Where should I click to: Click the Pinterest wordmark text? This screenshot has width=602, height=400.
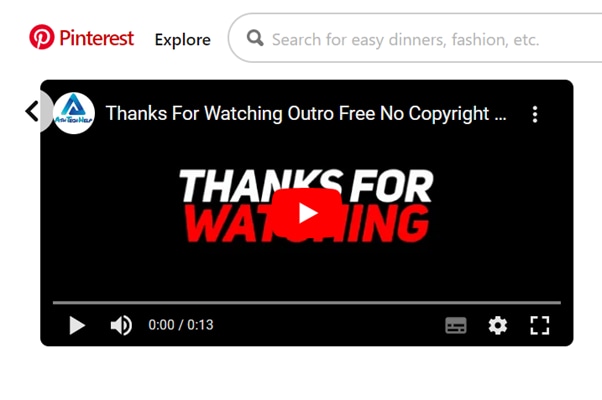(x=97, y=38)
